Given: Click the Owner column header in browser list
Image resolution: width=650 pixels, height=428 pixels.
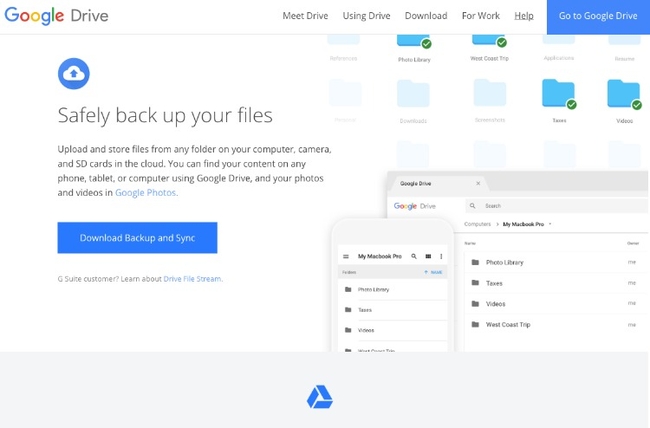Looking at the screenshot, I should (x=633, y=243).
